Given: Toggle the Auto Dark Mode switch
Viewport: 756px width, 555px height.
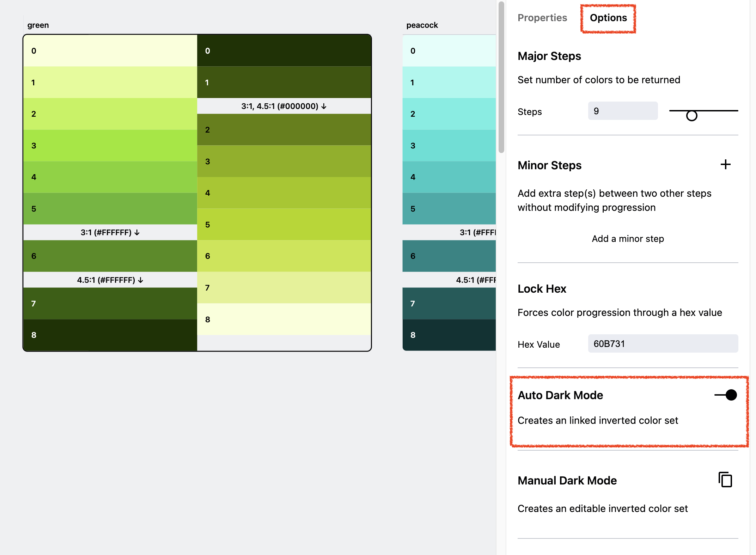Looking at the screenshot, I should (x=726, y=395).
